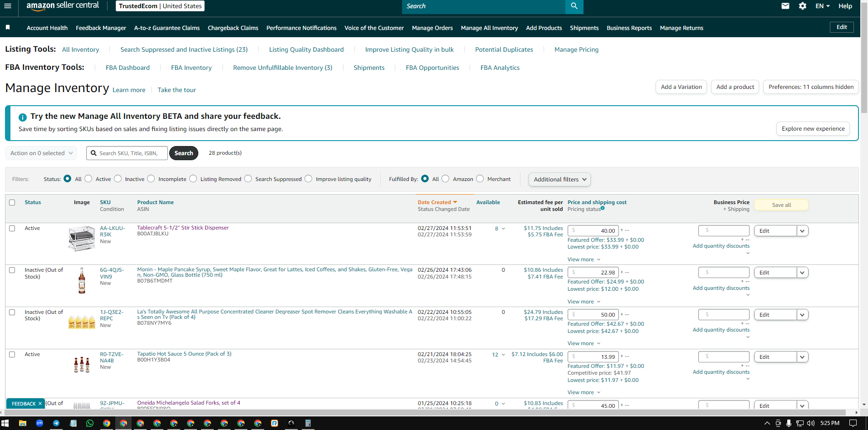Click the microphone tray icon
Image resolution: width=868 pixels, height=430 pixels.
(x=789, y=423)
